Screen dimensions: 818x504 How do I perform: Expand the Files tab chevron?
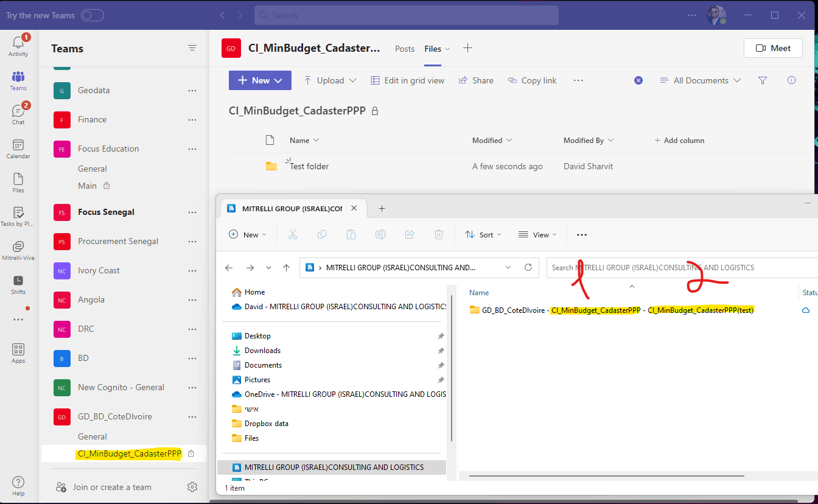pyautogui.click(x=447, y=49)
